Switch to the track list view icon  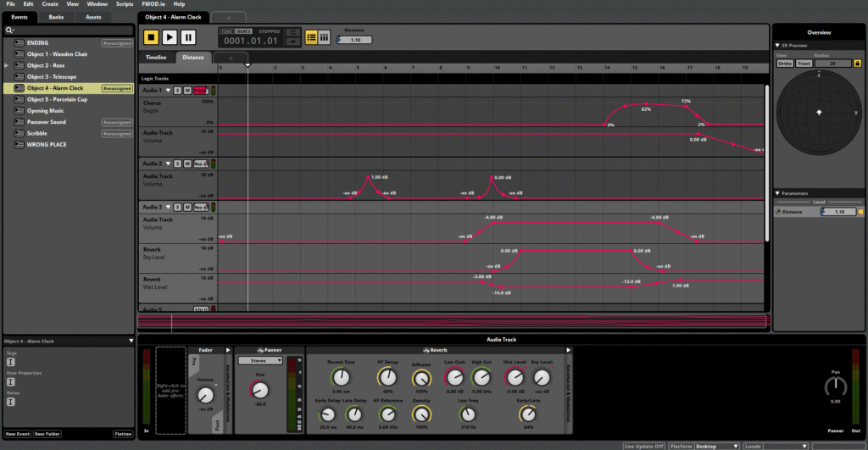(311, 37)
